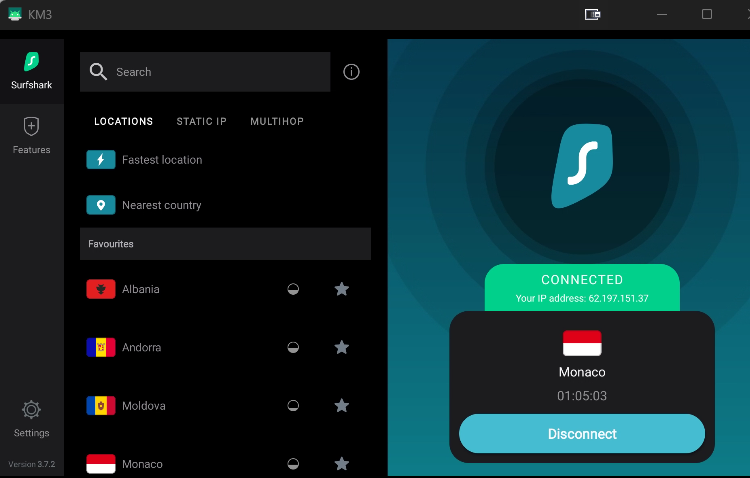Remove Monaco from favourites via star
The image size is (750, 478).
point(342,464)
